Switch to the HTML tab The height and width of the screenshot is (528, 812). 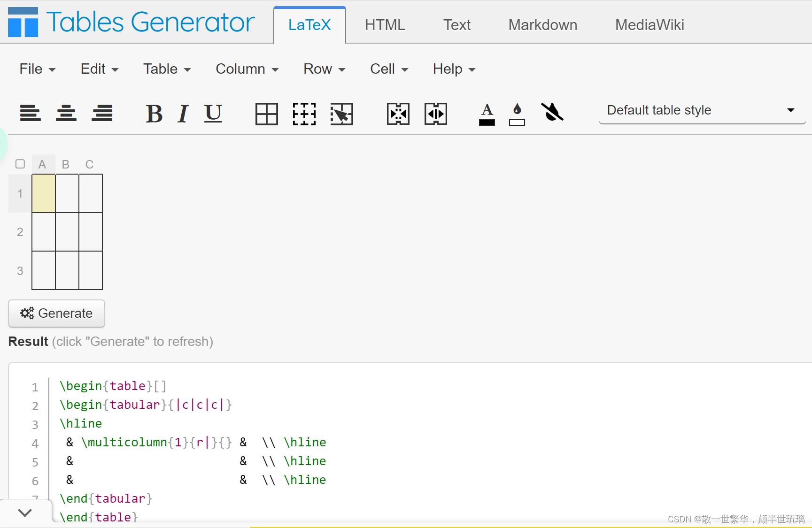tap(385, 25)
